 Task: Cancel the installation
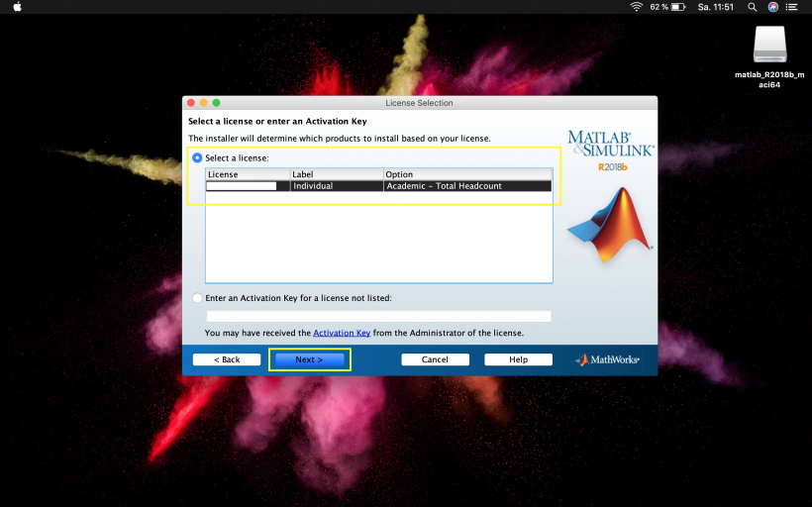click(435, 359)
